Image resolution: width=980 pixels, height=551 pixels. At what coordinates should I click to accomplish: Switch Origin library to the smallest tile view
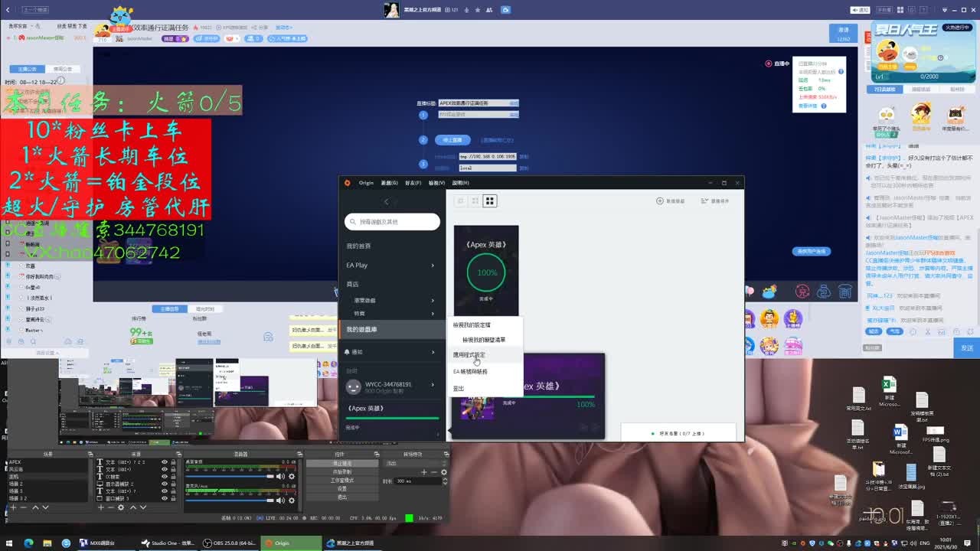460,201
